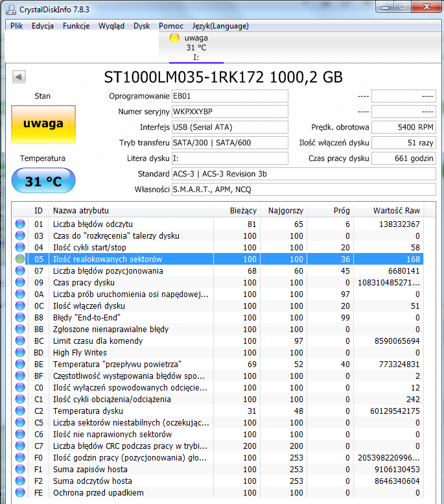Click the status dot for attribute BE

[20, 364]
